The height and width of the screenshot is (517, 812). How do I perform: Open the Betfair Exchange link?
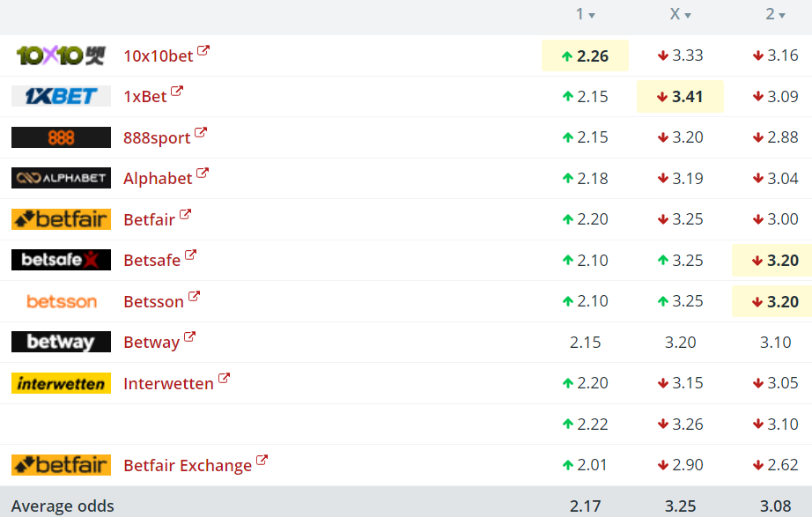188,465
